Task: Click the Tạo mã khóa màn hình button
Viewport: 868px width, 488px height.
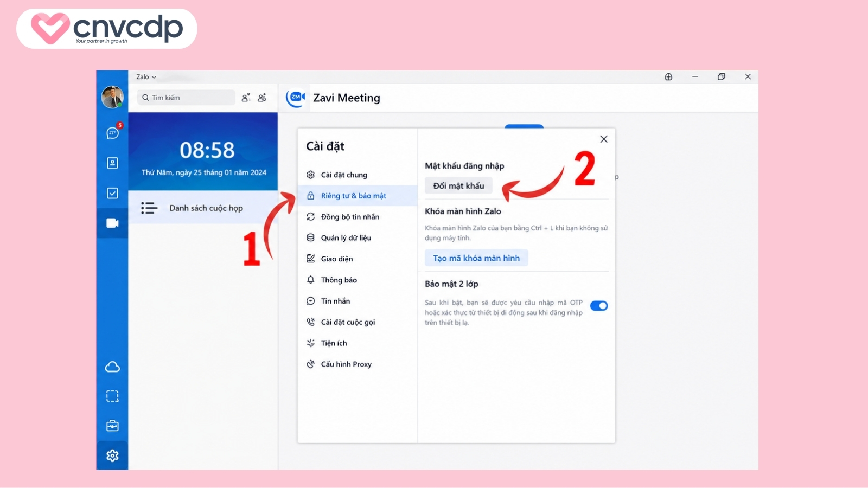Action: pos(476,258)
